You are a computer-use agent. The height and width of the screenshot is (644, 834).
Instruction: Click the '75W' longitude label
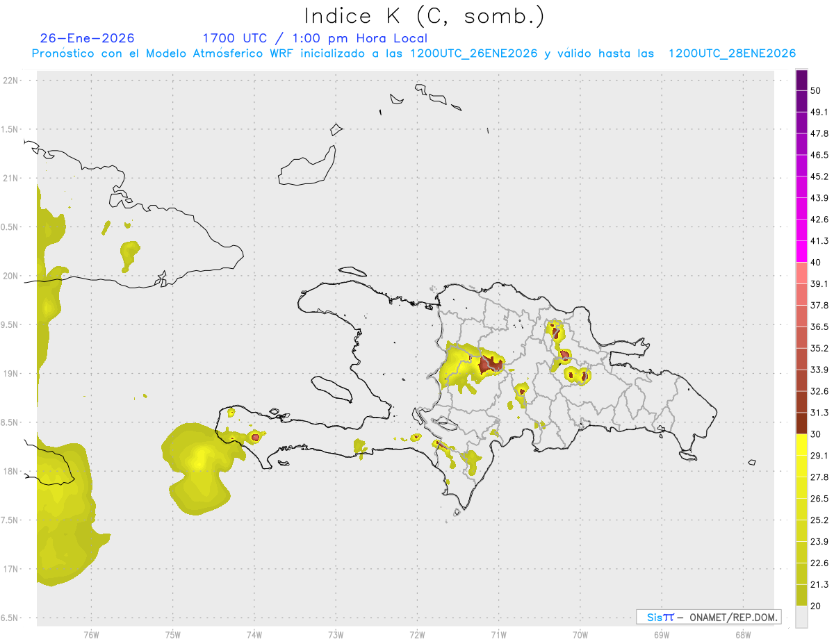coord(172,635)
